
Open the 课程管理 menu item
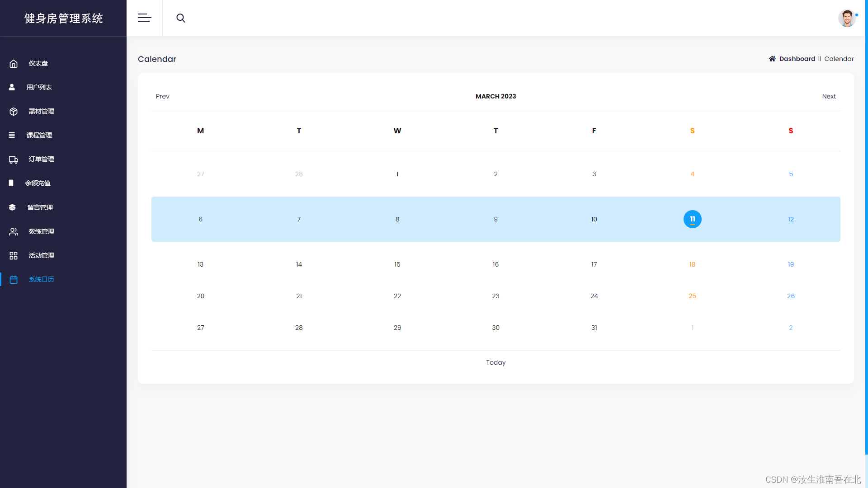[39, 135]
